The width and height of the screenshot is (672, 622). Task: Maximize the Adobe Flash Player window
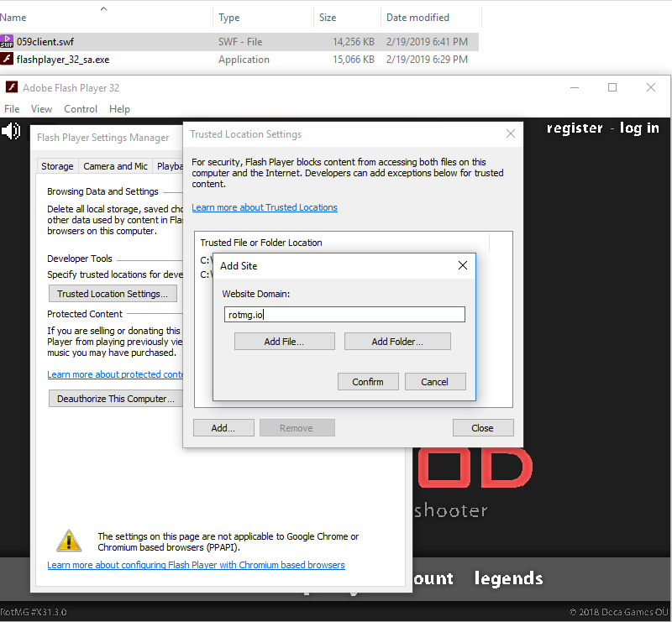click(612, 87)
